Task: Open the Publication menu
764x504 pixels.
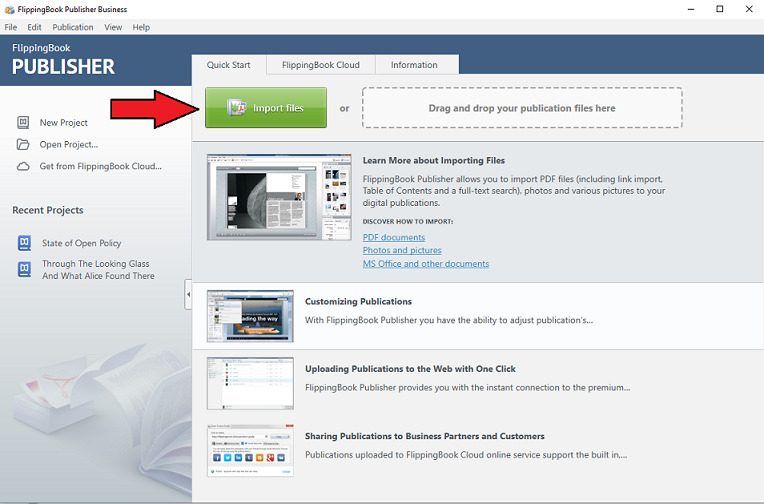Action: click(x=73, y=27)
